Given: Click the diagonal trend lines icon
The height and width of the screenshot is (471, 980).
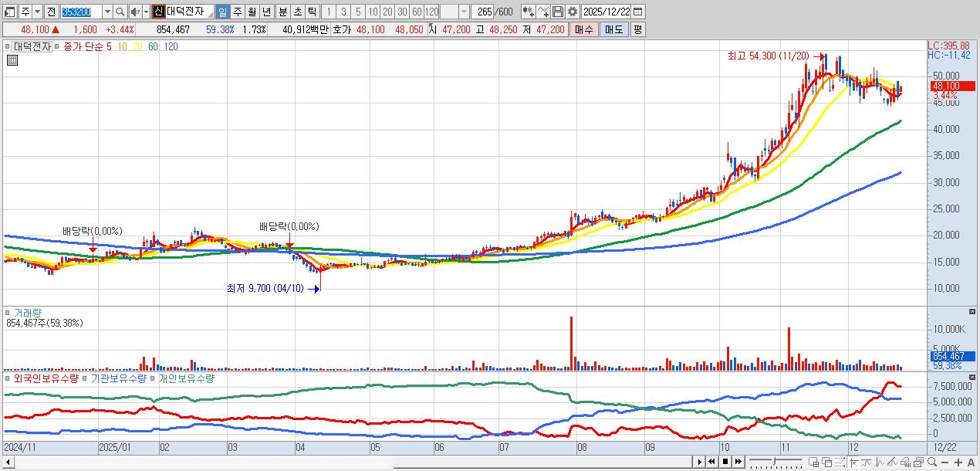Looking at the screenshot, I should click(x=893, y=462).
